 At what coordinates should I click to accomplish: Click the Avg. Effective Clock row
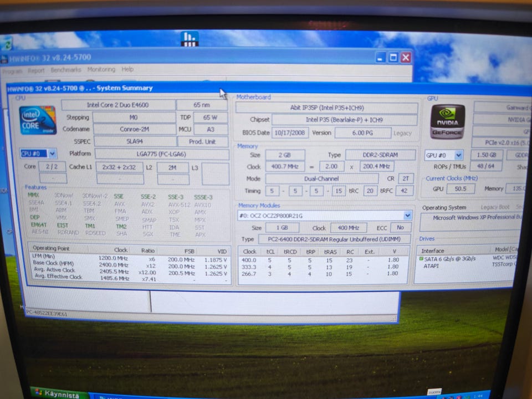pyautogui.click(x=129, y=278)
